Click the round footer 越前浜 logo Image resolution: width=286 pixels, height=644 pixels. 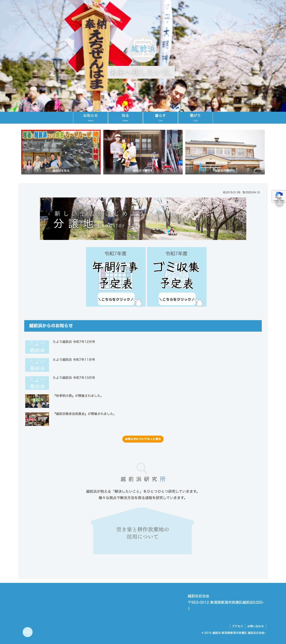coord(28,632)
